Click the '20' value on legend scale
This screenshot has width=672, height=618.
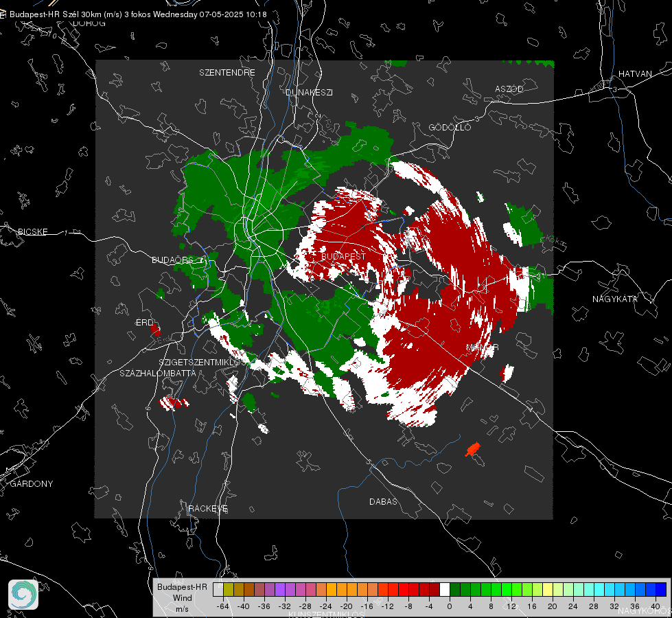click(552, 606)
